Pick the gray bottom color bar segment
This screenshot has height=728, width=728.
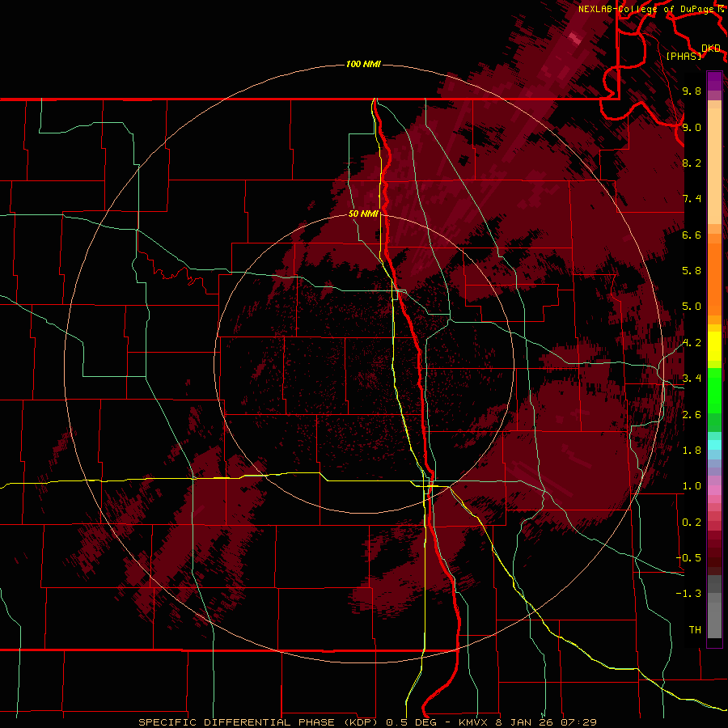714,620
